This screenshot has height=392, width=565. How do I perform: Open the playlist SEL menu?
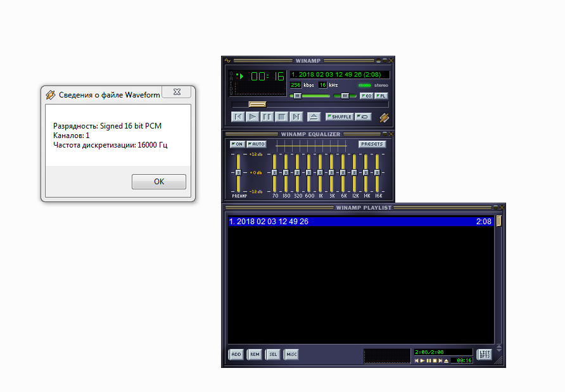(273, 355)
